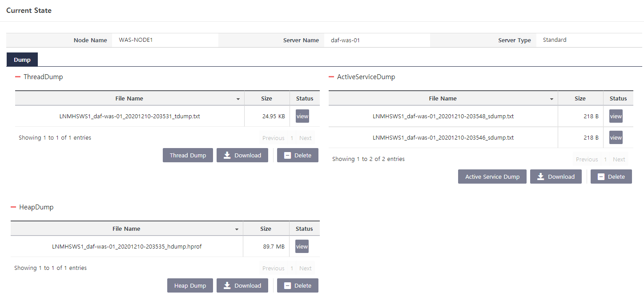Click the Server Name input field showing daf-was-01
Image resolution: width=644 pixels, height=301 pixels.
377,40
